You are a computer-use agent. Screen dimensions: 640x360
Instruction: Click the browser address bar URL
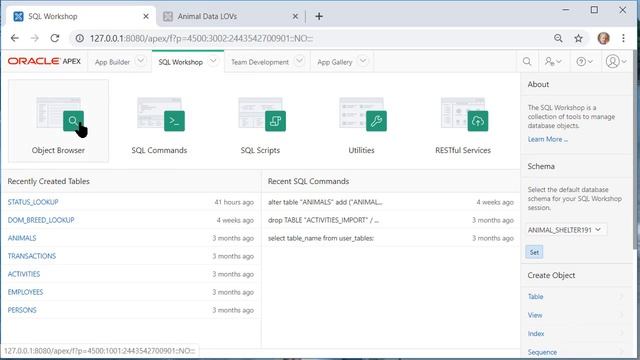pyautogui.click(x=202, y=38)
